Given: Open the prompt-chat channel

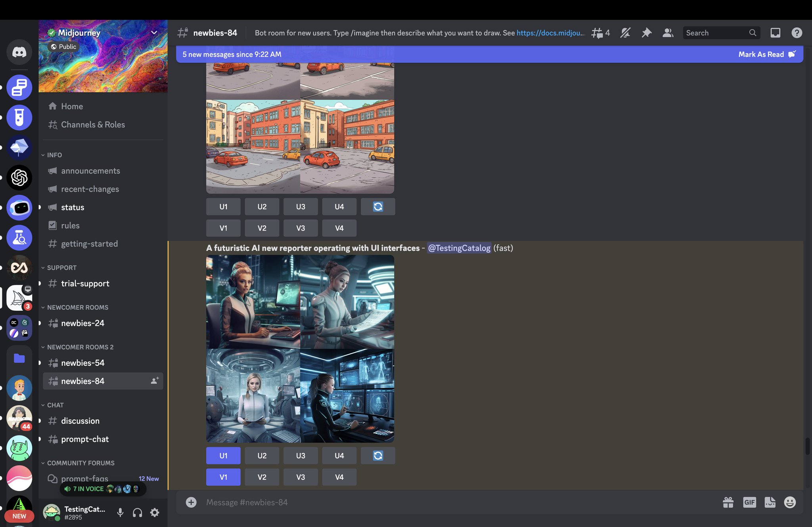Looking at the screenshot, I should click(103, 439).
